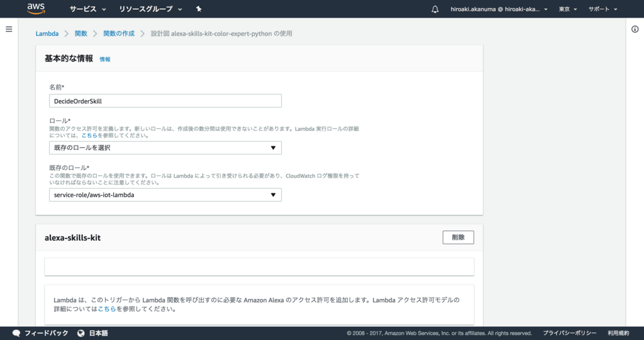Go to 関数 breadcrumb link

point(81,34)
